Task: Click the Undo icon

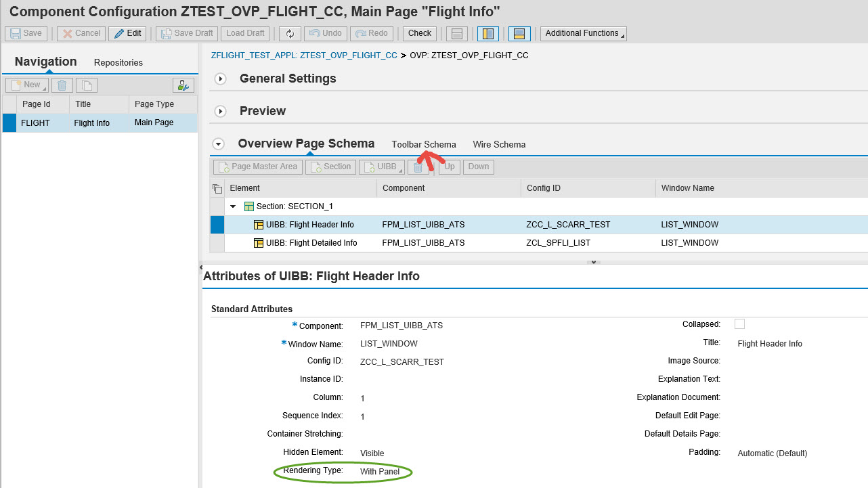Action: (x=325, y=33)
